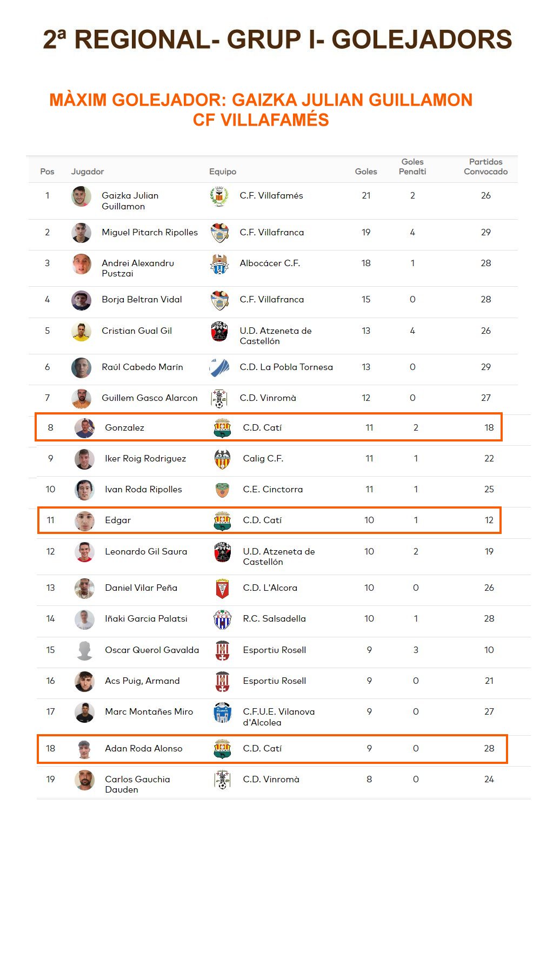Click the C.F. Villafamés crest in row 1
Viewport: 560px width, 976px height.
(x=219, y=196)
